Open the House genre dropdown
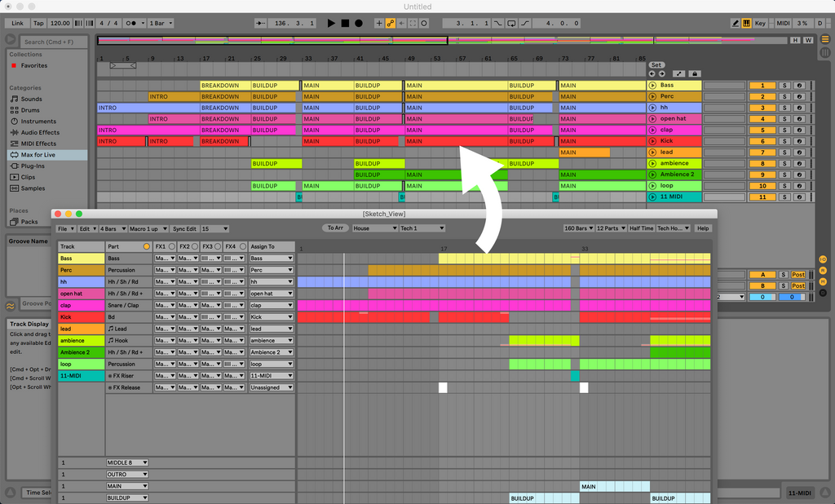Viewport: 835px width, 504px height. pyautogui.click(x=375, y=228)
